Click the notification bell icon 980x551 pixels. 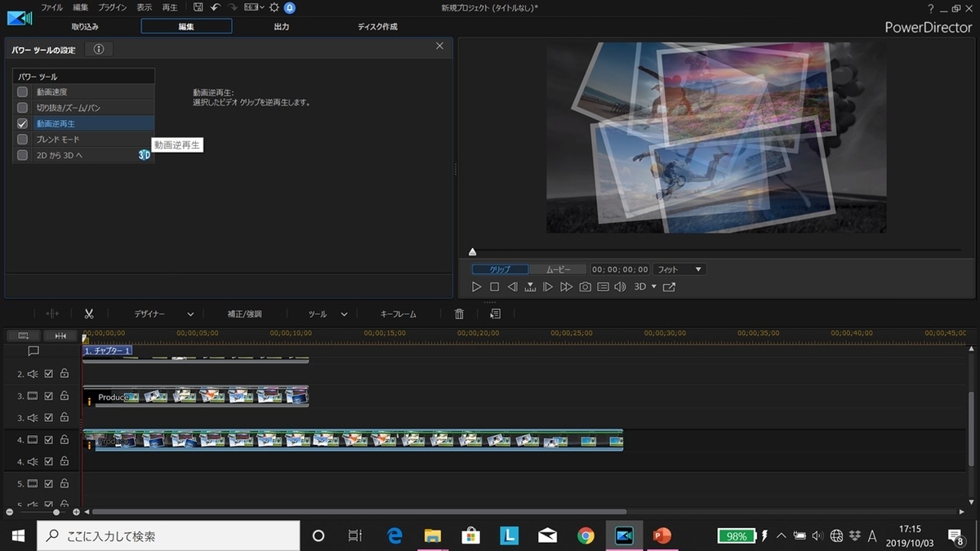289,7
